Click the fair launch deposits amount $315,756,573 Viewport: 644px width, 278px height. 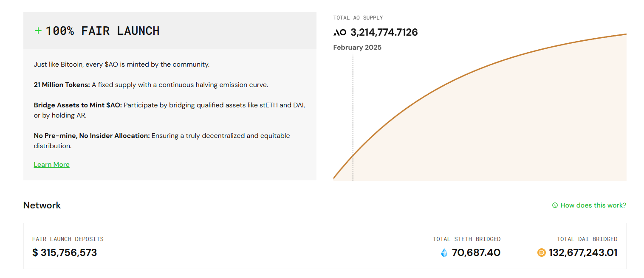65,253
